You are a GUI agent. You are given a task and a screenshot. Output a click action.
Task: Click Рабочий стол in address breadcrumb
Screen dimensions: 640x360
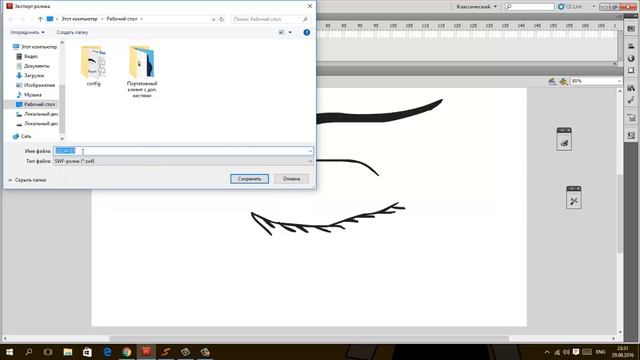(x=122, y=19)
